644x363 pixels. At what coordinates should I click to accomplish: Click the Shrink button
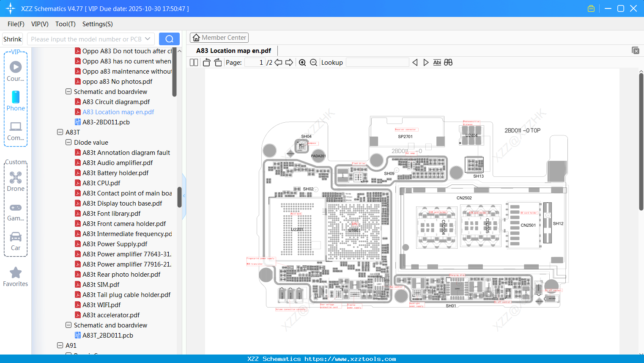[x=12, y=39]
